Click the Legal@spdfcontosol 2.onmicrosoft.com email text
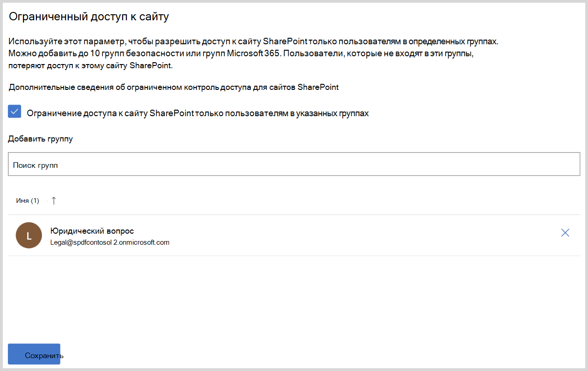 [110, 242]
